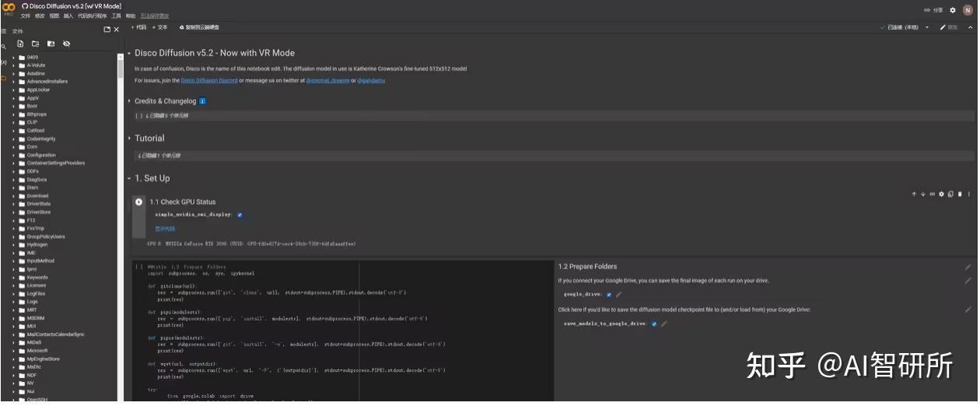
Task: Click the refresh folder icon in Files panel
Action: 35,44
